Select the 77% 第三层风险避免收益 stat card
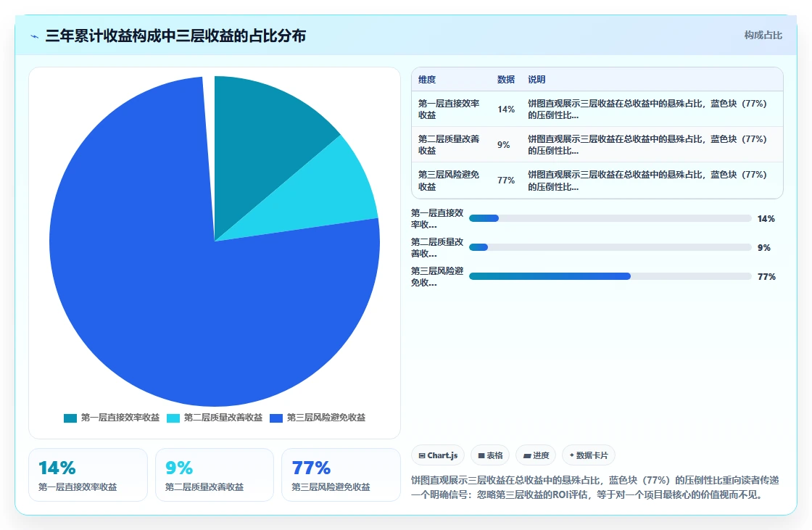 [x=341, y=475]
